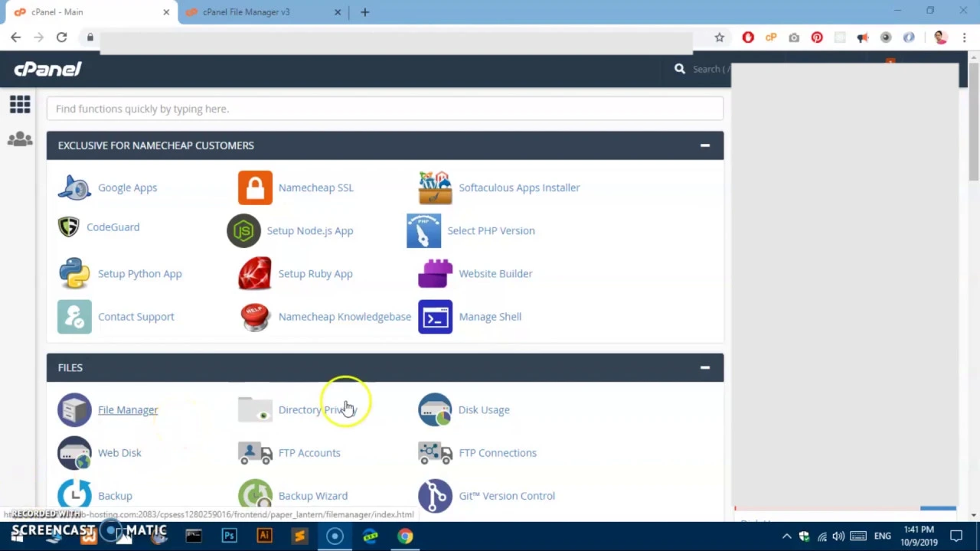
Task: Click the Select PHP Version icon
Action: (423, 230)
